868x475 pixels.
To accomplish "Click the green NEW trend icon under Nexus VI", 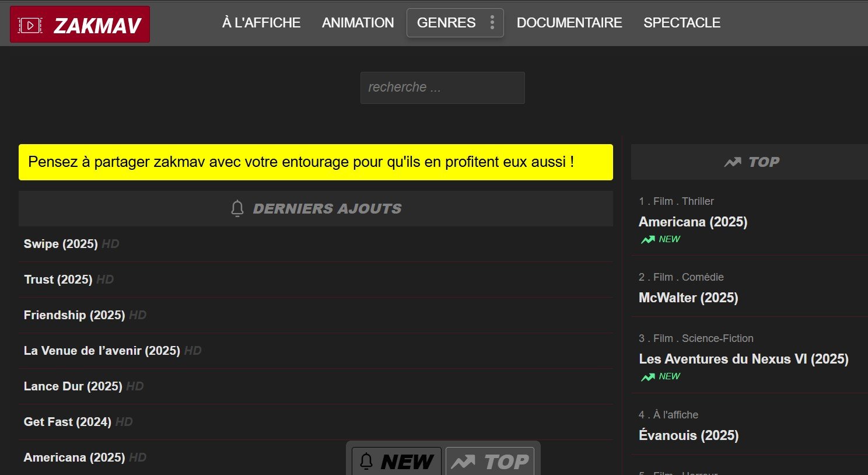I will tap(648, 377).
